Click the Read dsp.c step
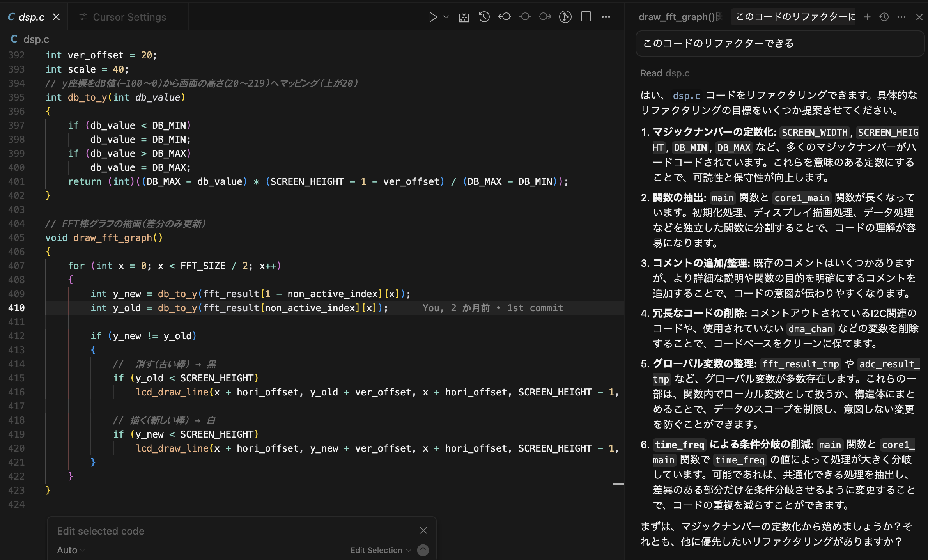Screen dimensions: 928x560 [665, 73]
